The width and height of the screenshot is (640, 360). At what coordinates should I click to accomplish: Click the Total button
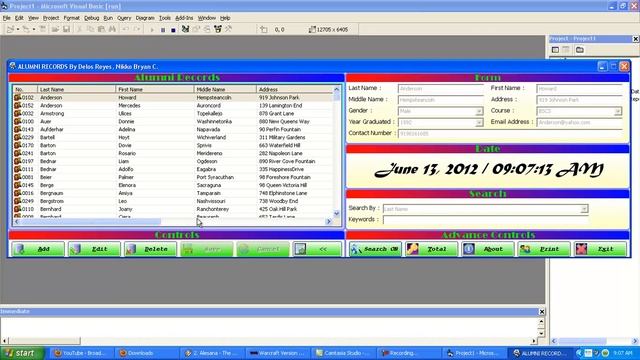(x=432, y=249)
